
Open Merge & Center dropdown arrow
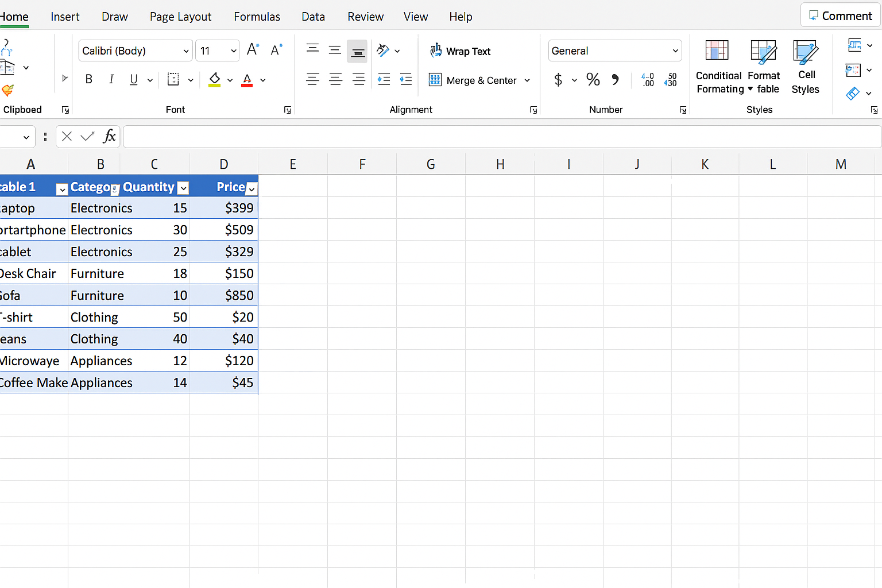coord(527,80)
